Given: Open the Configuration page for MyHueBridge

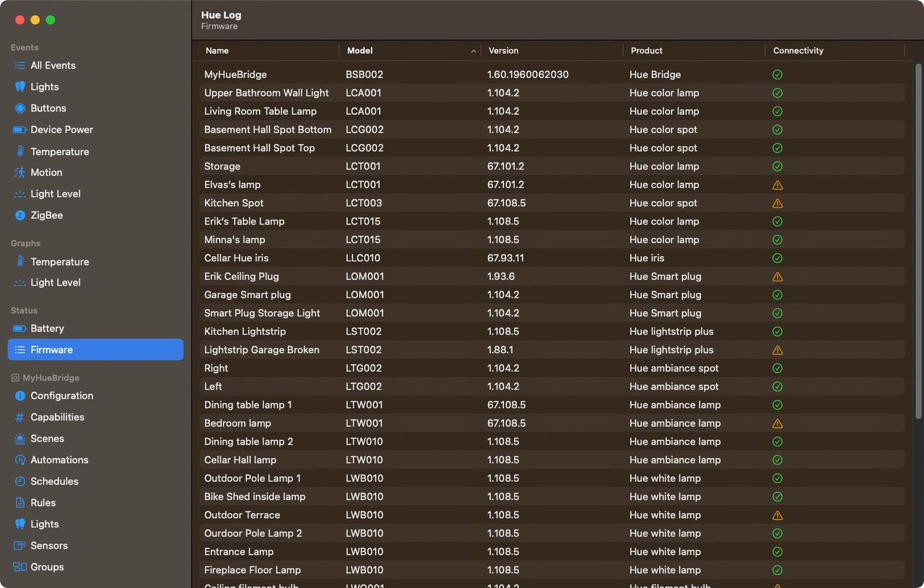Looking at the screenshot, I should 61,395.
